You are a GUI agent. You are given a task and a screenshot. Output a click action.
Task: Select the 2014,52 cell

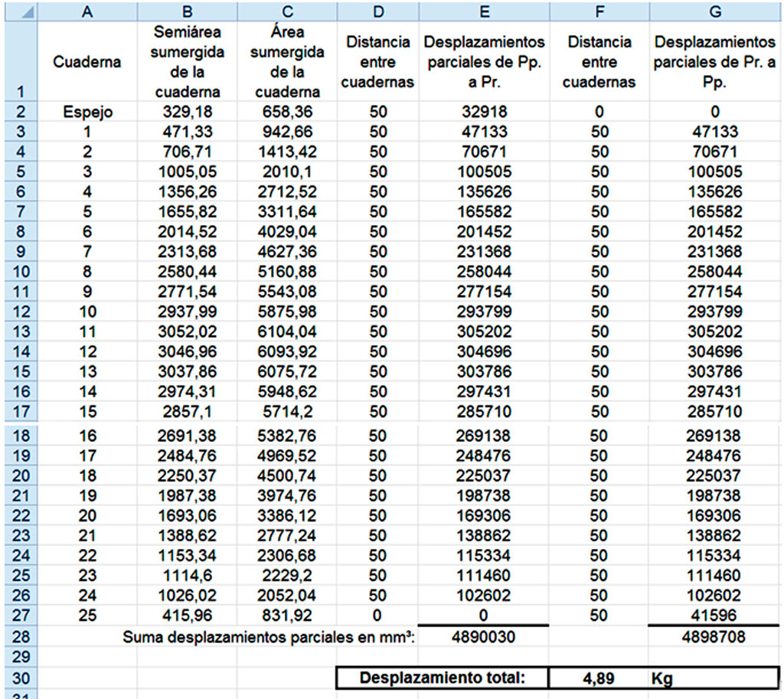point(187,231)
